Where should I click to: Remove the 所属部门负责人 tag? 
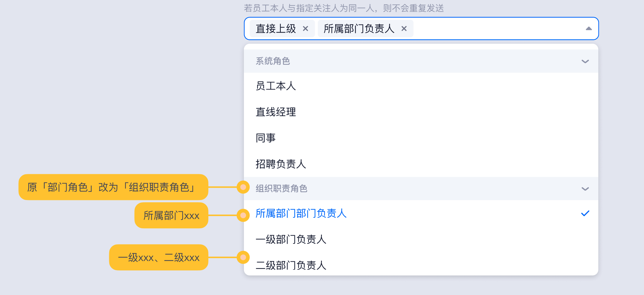coord(404,29)
